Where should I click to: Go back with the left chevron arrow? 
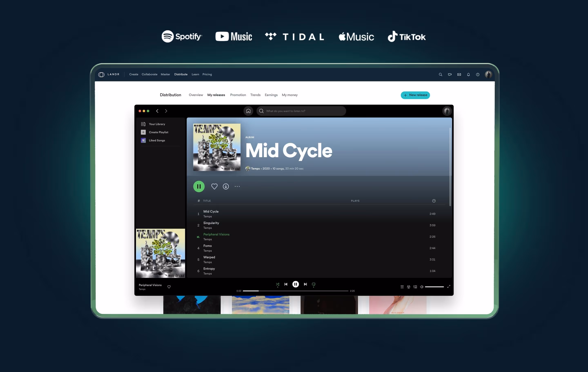coord(157,111)
